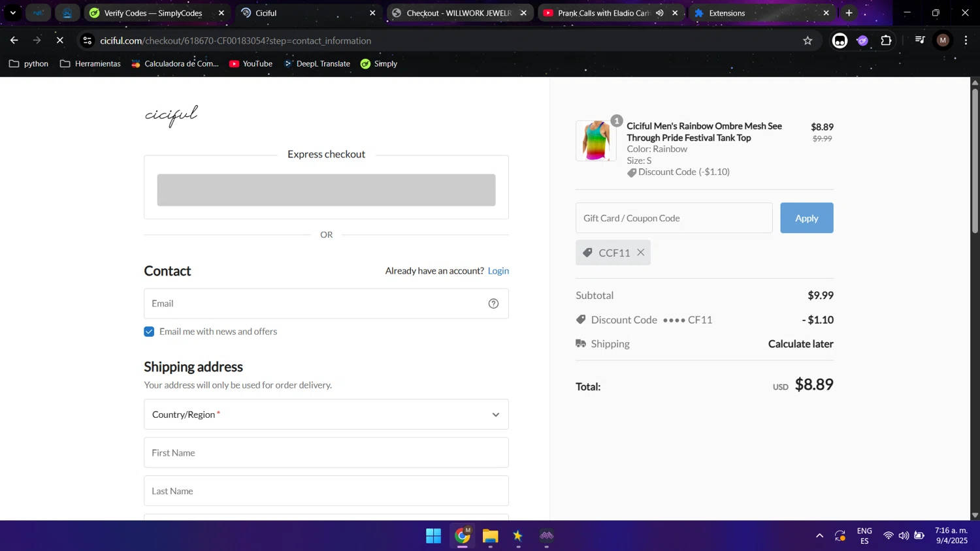Open Chrome three-dot menu
The height and width of the screenshot is (551, 980).
click(x=966, y=40)
